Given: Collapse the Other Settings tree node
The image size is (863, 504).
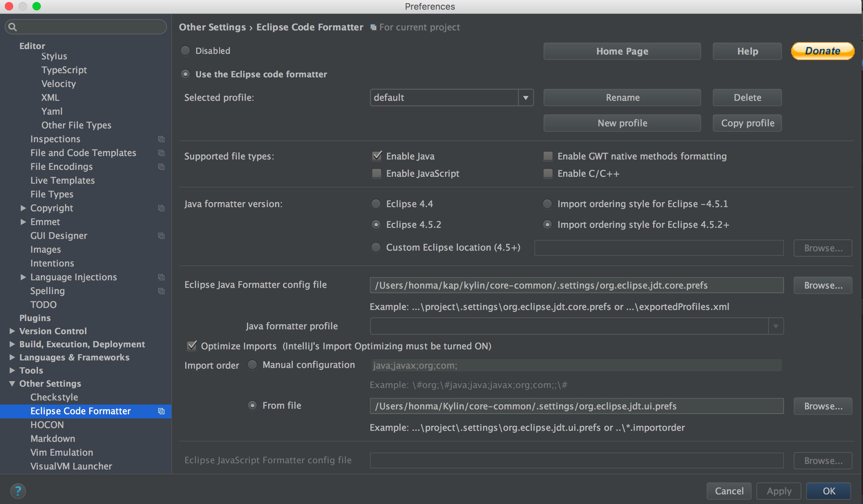Looking at the screenshot, I should [12, 384].
